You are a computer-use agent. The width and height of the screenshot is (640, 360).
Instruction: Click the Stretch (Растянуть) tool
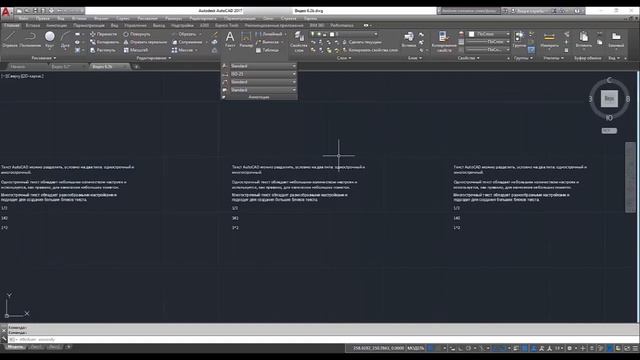coord(103,50)
